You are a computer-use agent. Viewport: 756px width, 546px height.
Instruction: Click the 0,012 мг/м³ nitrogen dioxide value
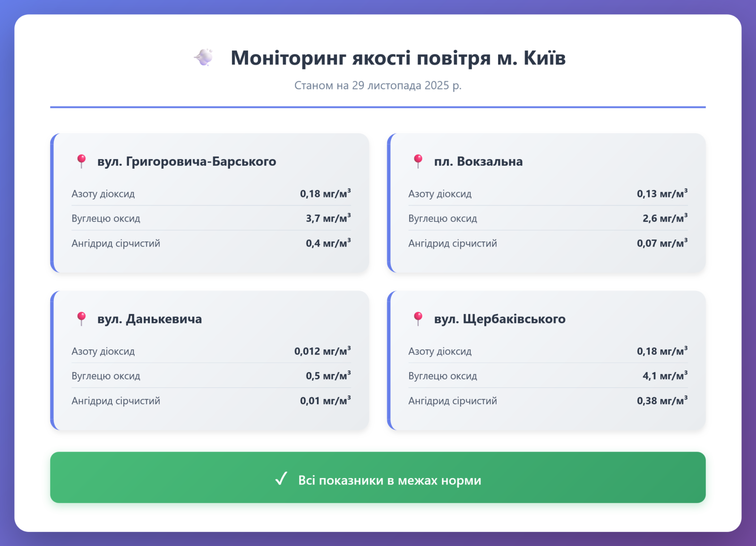322,351
